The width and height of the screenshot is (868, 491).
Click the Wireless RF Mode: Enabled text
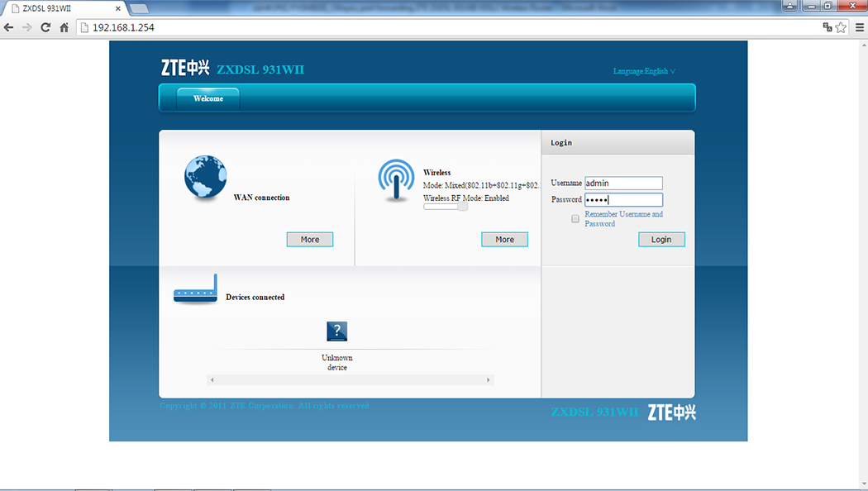[466, 198]
